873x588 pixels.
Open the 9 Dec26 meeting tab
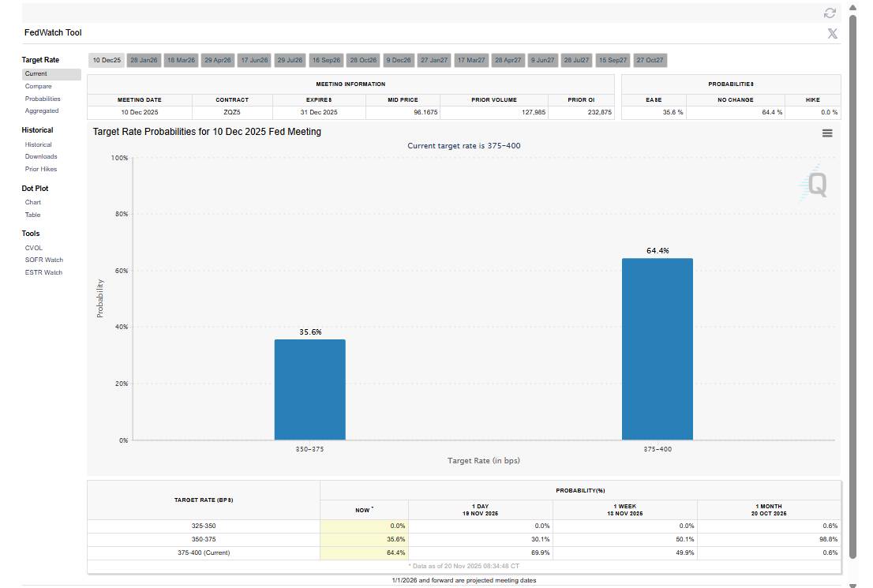[x=399, y=60]
